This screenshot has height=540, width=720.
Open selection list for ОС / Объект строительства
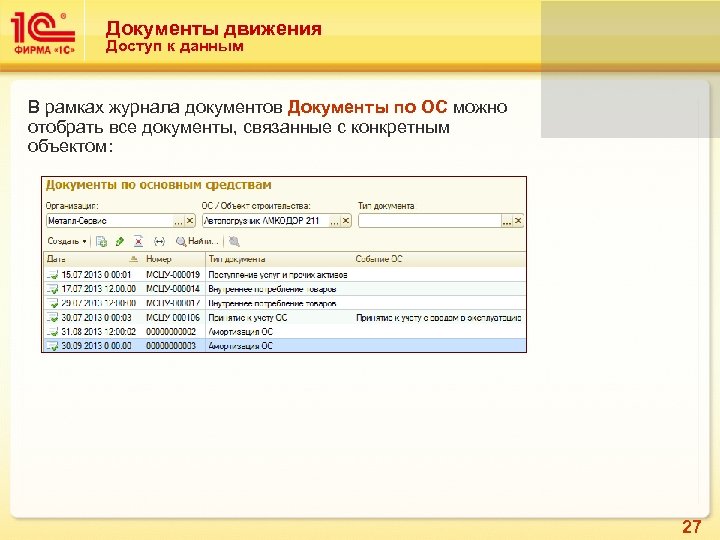335,221
